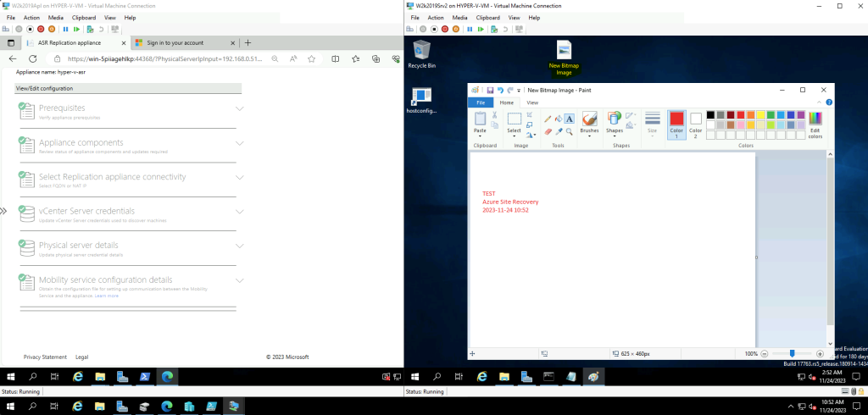The width and height of the screenshot is (868, 415).
Task: Expand vCenter Server credentials chevron
Action: click(x=239, y=212)
